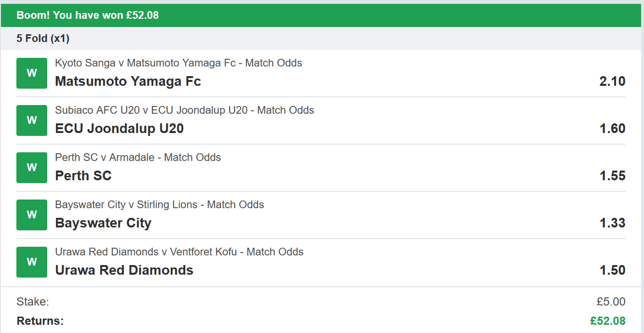Click the 2.10 odds value
Viewport: 644px width, 333px height.
coord(612,81)
